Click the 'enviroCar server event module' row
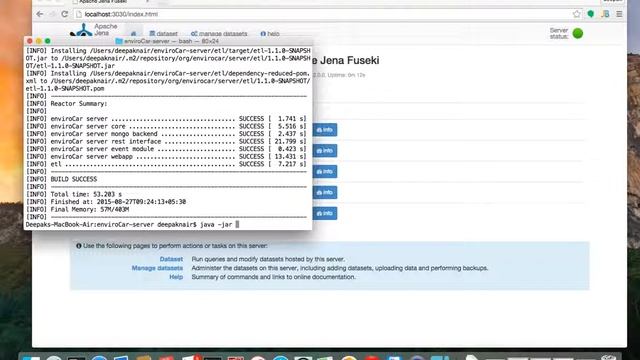Image resolution: width=640 pixels, height=360 pixels. 166,149
